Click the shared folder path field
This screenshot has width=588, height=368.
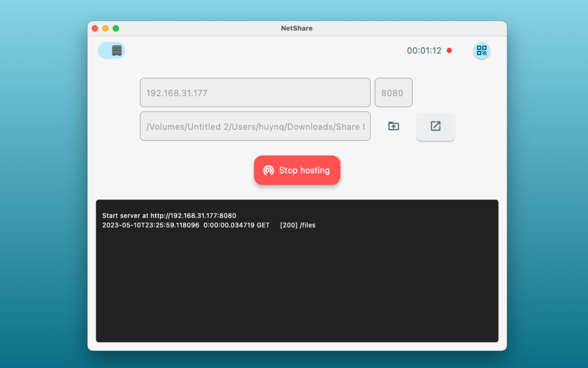[x=255, y=126]
